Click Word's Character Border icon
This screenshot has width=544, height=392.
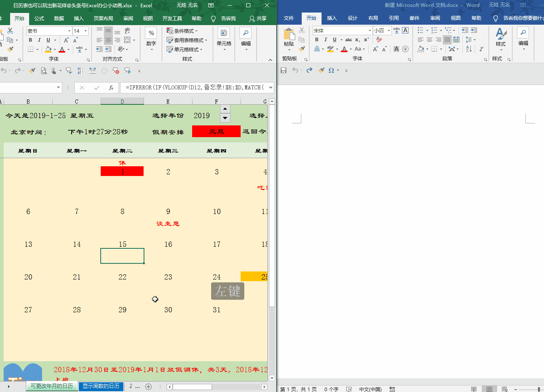405,30
